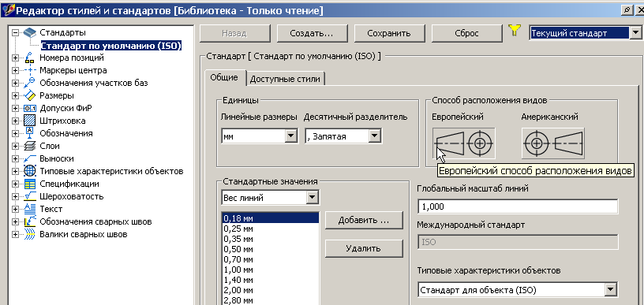Click the Типовые характеристики объектов globe icon

[29, 171]
